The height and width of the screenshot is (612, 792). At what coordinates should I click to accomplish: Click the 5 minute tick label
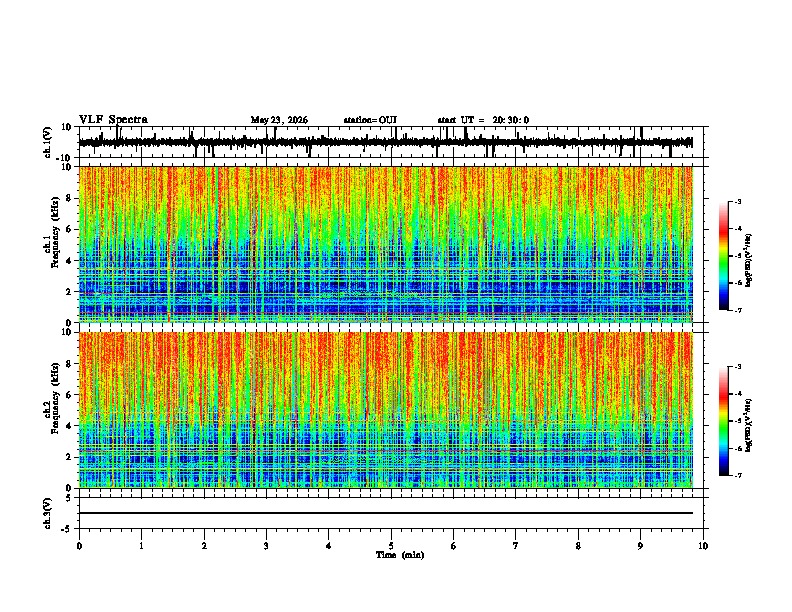coord(391,546)
